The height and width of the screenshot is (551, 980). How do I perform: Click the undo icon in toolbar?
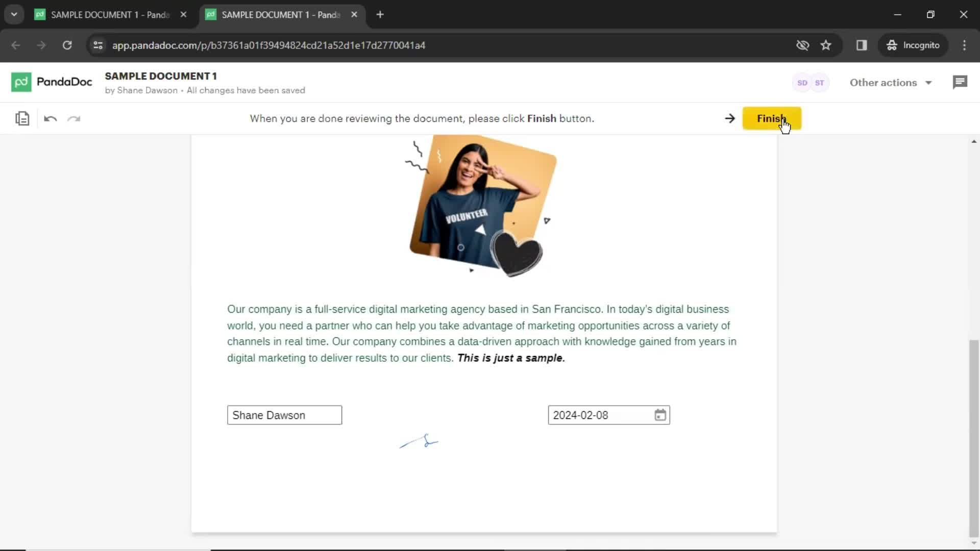50,118
